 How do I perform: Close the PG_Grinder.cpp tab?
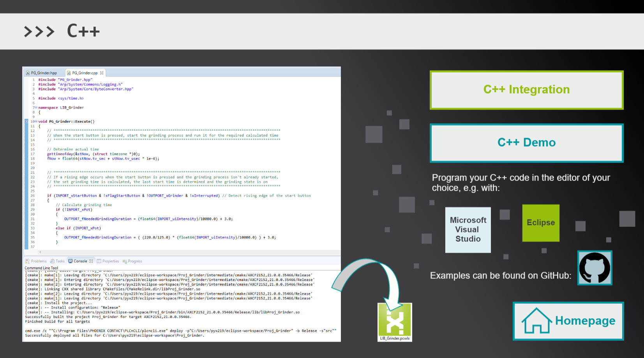pyautogui.click(x=102, y=73)
